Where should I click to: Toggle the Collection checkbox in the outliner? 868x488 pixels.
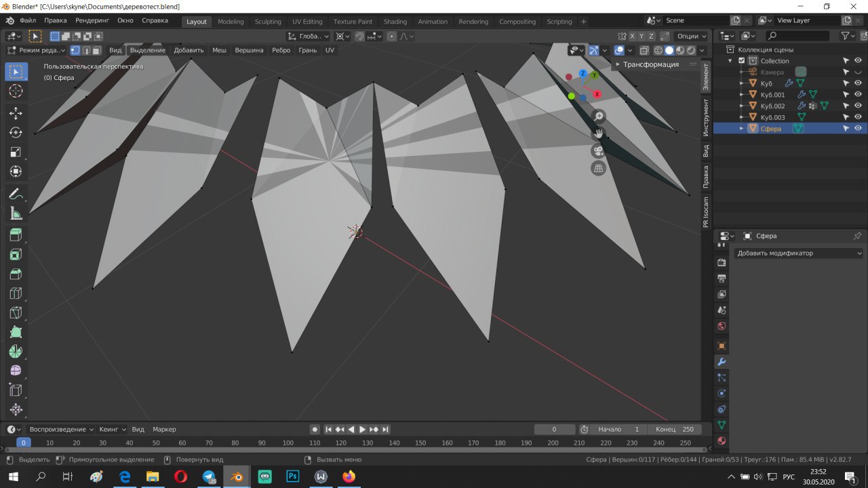pos(742,61)
